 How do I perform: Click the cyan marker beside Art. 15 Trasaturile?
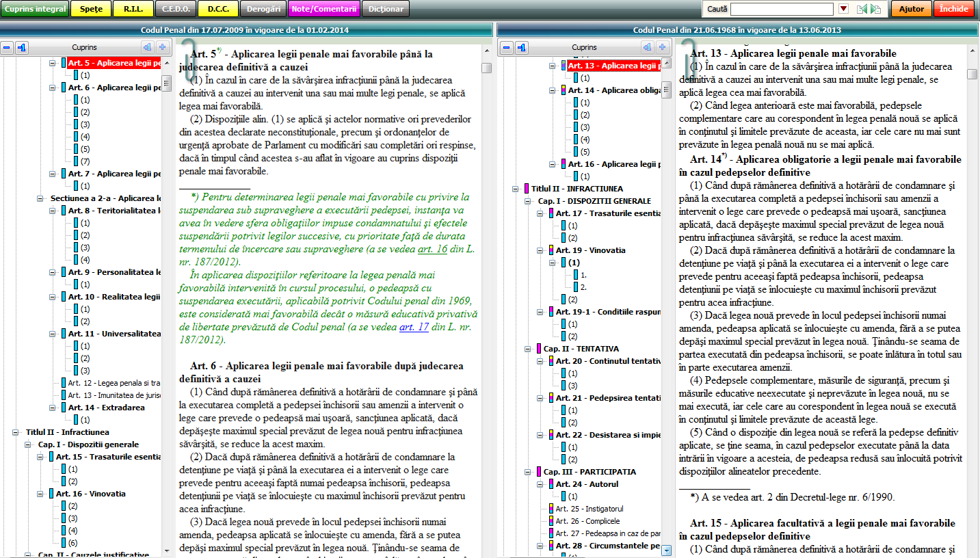(x=51, y=457)
